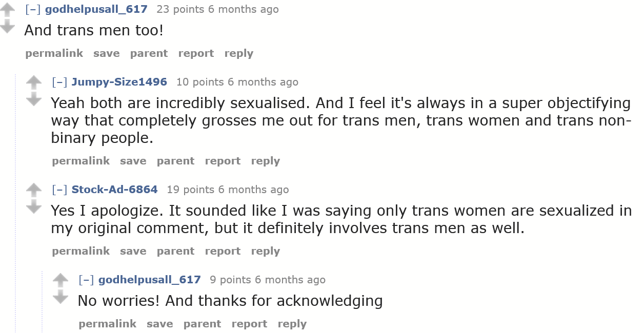
Task: Collapse Stock-Ad-6864's comment thread
Action: [x=60, y=190]
